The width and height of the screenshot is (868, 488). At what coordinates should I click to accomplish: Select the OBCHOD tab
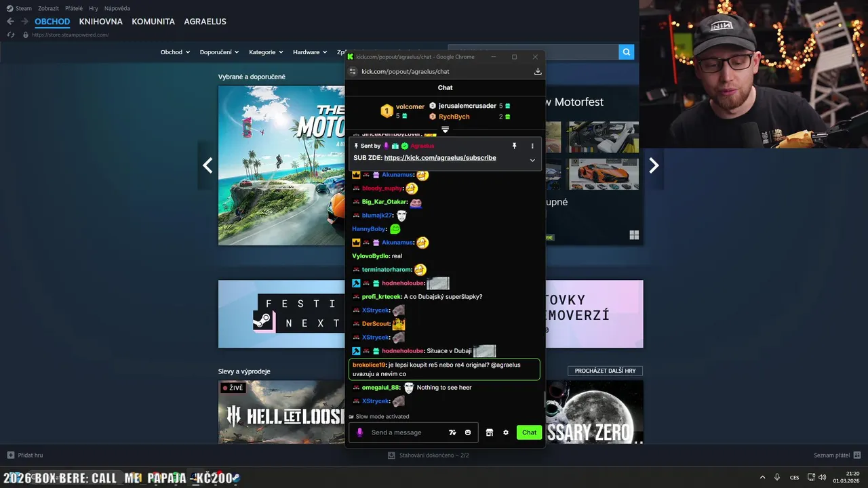pos(52,22)
